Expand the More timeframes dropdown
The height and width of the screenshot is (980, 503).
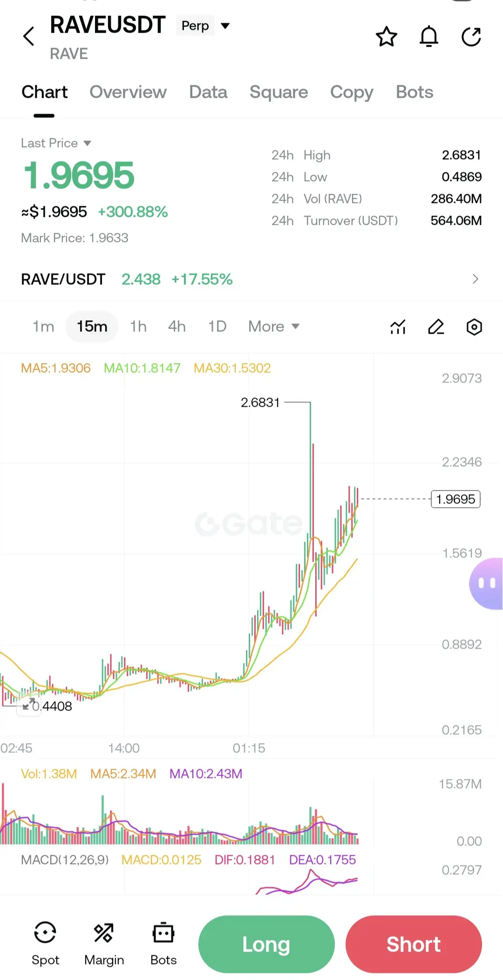274,327
